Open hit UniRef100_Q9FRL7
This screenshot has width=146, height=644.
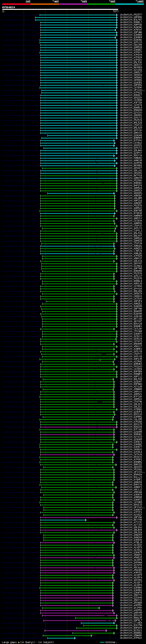point(131,620)
